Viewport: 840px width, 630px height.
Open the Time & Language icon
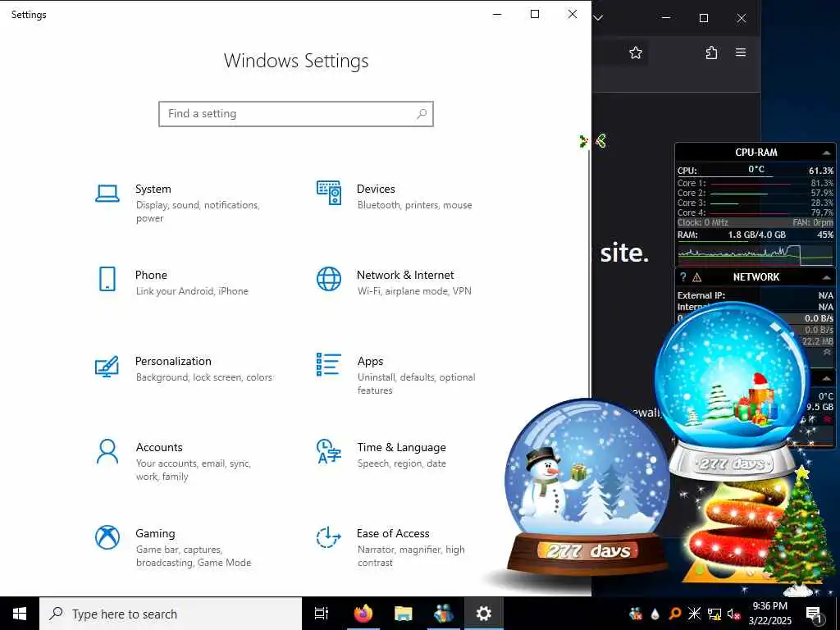pyautogui.click(x=328, y=451)
